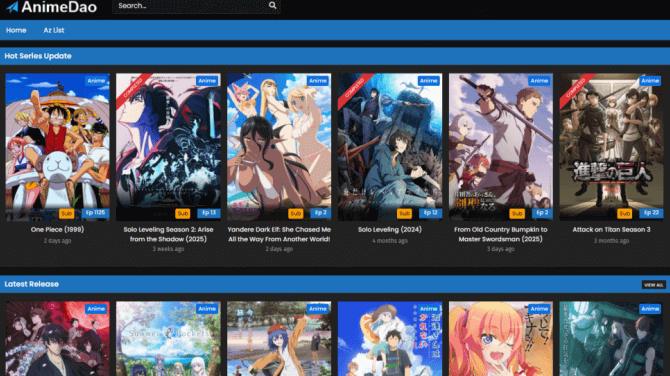Click the AnimeDao site title
670x376 pixels.
[59, 6]
